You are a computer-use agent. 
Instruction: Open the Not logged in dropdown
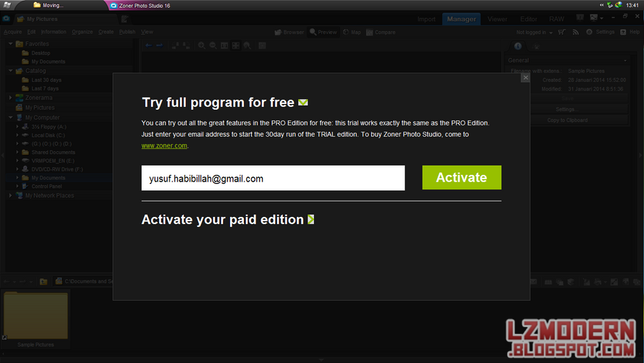pos(534,32)
